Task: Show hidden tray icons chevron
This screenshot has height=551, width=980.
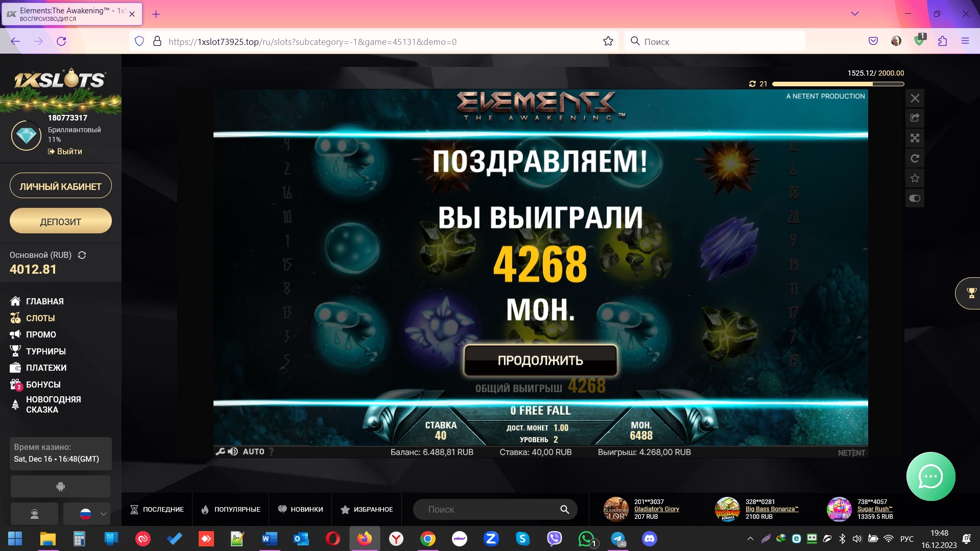Action: point(750,538)
